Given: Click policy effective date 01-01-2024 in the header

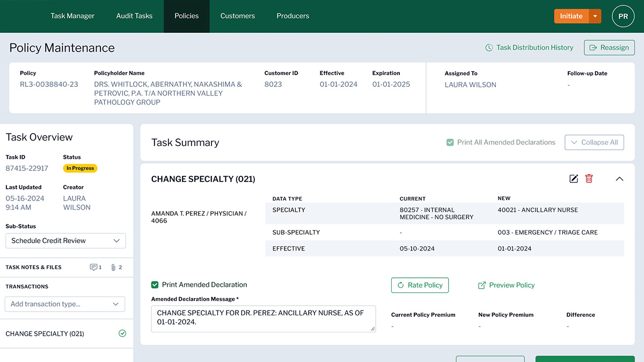Looking at the screenshot, I should (x=339, y=84).
